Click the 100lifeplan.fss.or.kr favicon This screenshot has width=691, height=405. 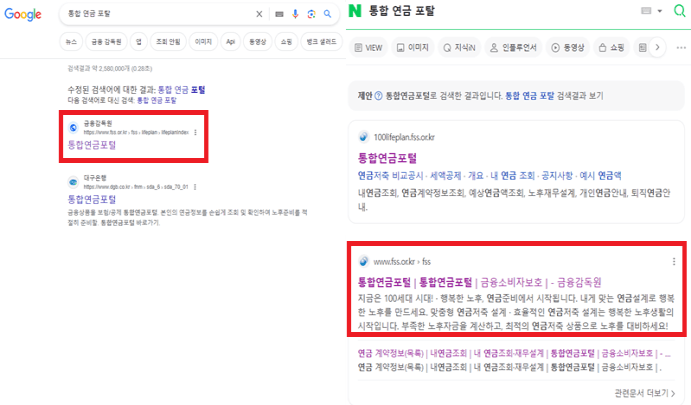click(x=364, y=137)
